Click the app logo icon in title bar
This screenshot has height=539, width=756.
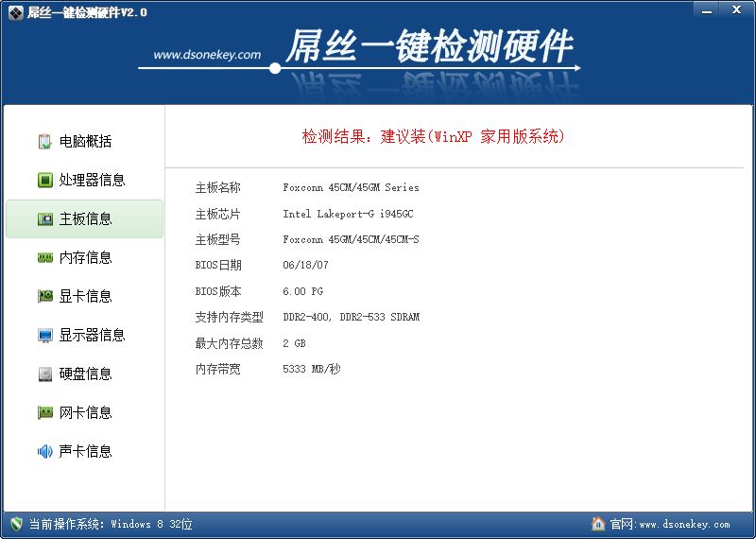tap(15, 12)
